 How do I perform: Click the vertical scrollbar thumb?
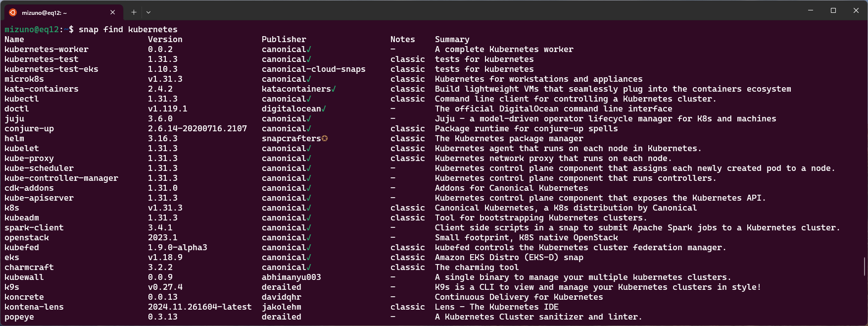[x=865, y=267]
